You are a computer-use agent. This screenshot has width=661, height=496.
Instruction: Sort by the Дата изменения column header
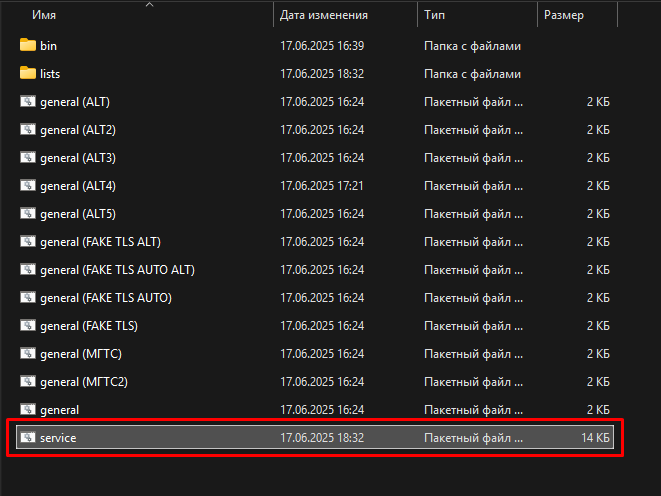[x=324, y=15]
